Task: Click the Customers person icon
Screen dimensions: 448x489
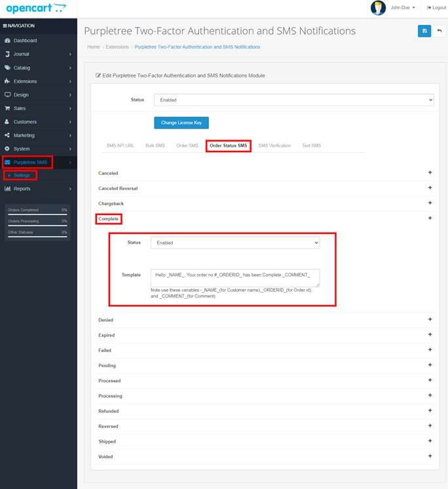Action: (x=7, y=122)
